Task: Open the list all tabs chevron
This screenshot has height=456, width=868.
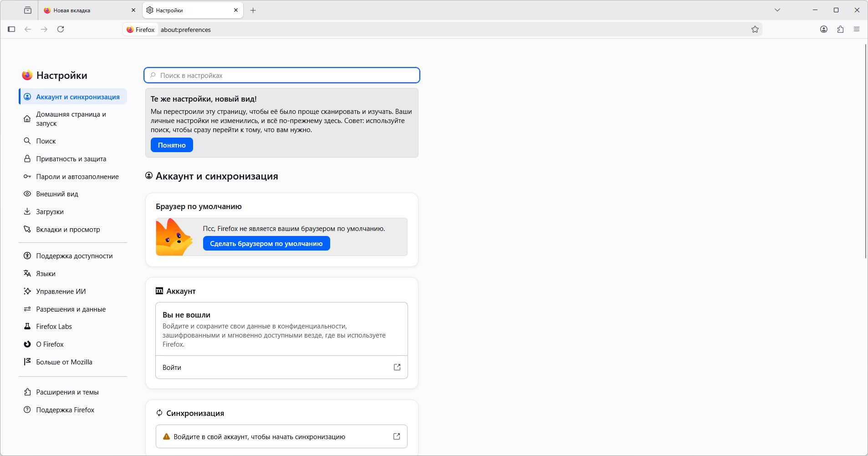Action: (x=777, y=10)
